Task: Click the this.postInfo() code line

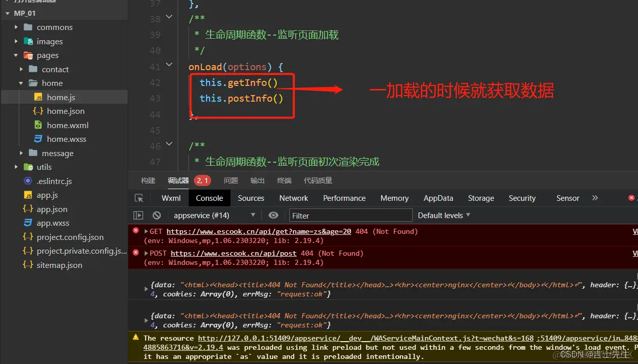Action: [x=241, y=98]
